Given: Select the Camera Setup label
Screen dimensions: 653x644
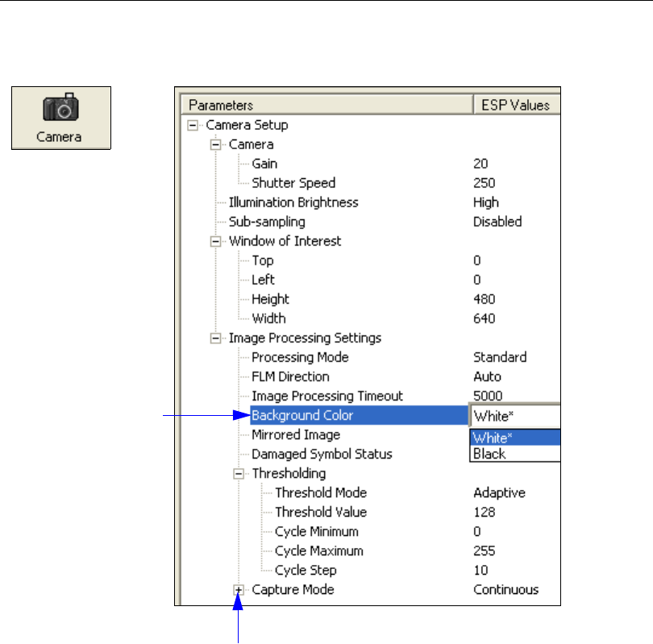Looking at the screenshot, I should click(x=247, y=125).
